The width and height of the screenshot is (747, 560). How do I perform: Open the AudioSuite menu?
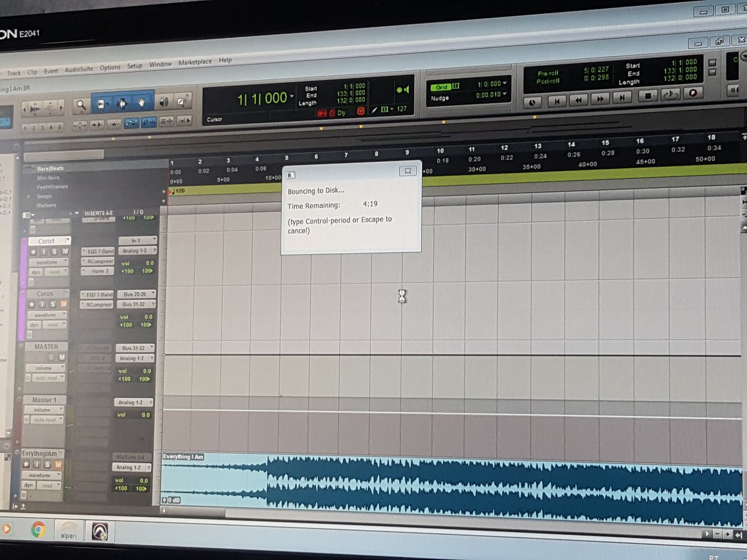79,69
